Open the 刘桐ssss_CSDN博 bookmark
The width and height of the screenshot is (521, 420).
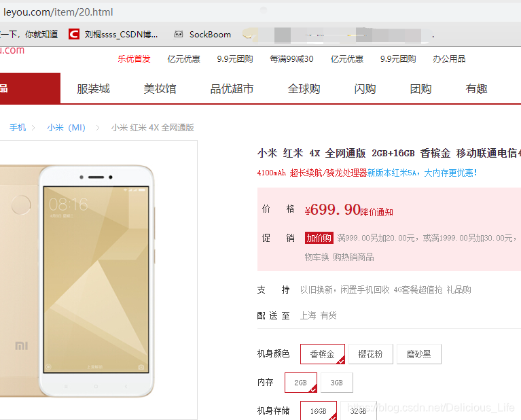121,34
